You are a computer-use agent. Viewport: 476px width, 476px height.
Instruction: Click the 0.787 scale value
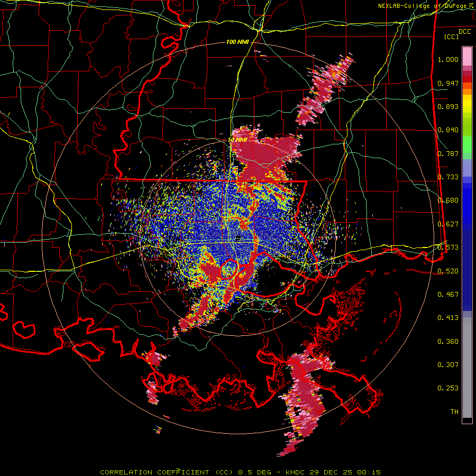(x=448, y=153)
